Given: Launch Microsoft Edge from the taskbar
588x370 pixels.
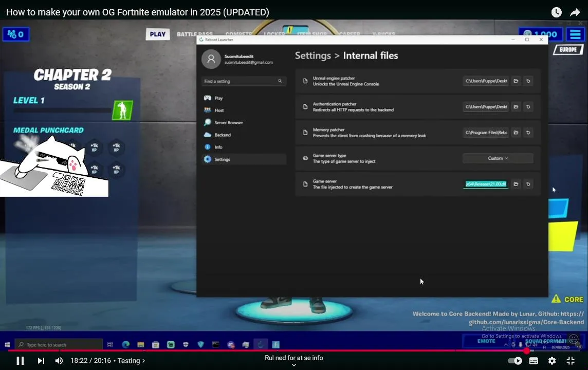Looking at the screenshot, I should 125,344.
